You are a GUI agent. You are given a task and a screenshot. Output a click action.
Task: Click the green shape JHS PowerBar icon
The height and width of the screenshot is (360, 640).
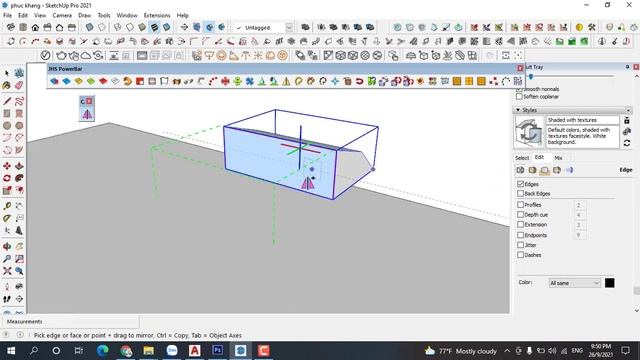coord(91,81)
